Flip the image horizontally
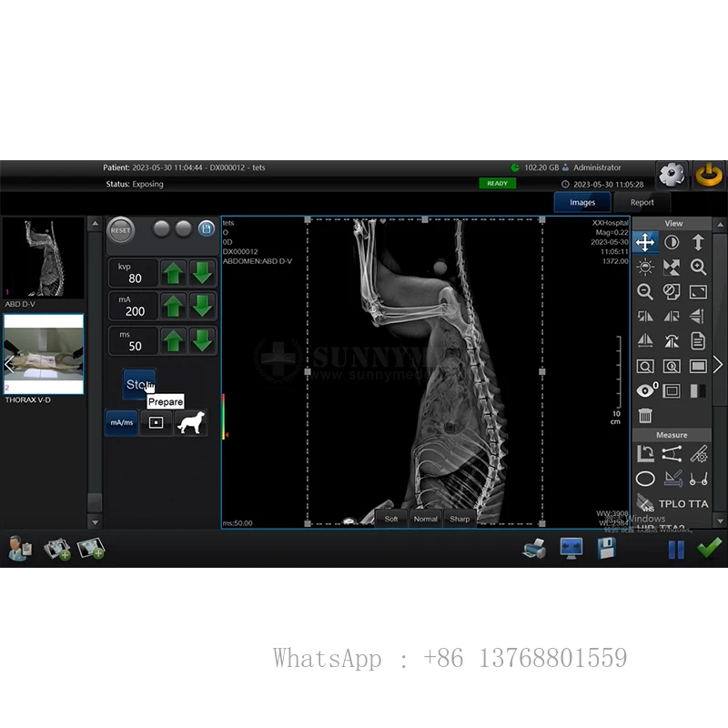This screenshot has width=728, height=728. point(645,340)
